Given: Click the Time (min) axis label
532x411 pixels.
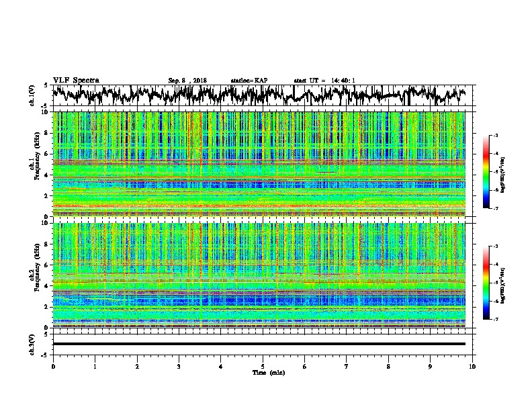Looking at the screenshot, I should pos(269,373).
